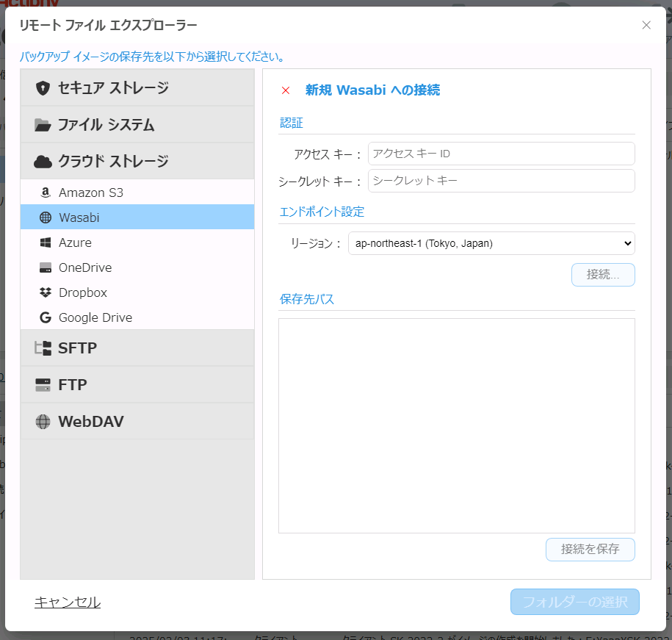Click the cloud icon for Cloud Storage

tap(43, 162)
